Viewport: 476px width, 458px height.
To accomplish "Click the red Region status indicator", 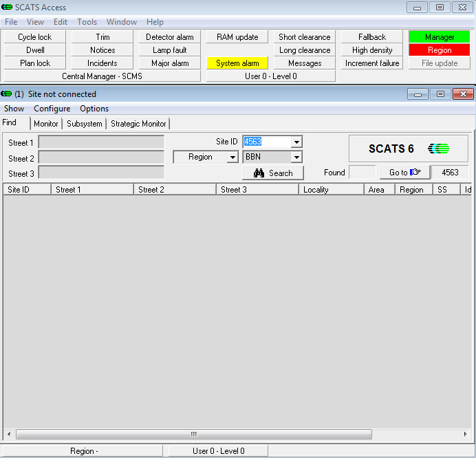I will [440, 50].
